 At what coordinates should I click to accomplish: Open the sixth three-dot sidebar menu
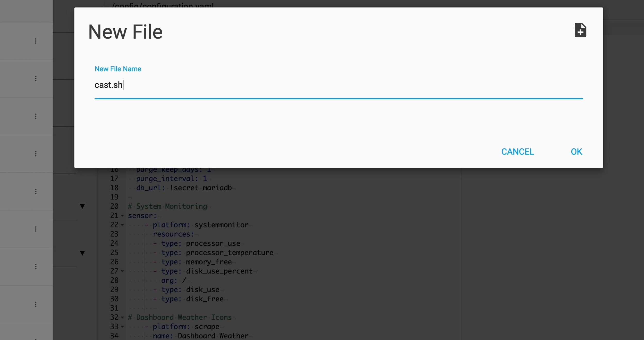pos(36,229)
